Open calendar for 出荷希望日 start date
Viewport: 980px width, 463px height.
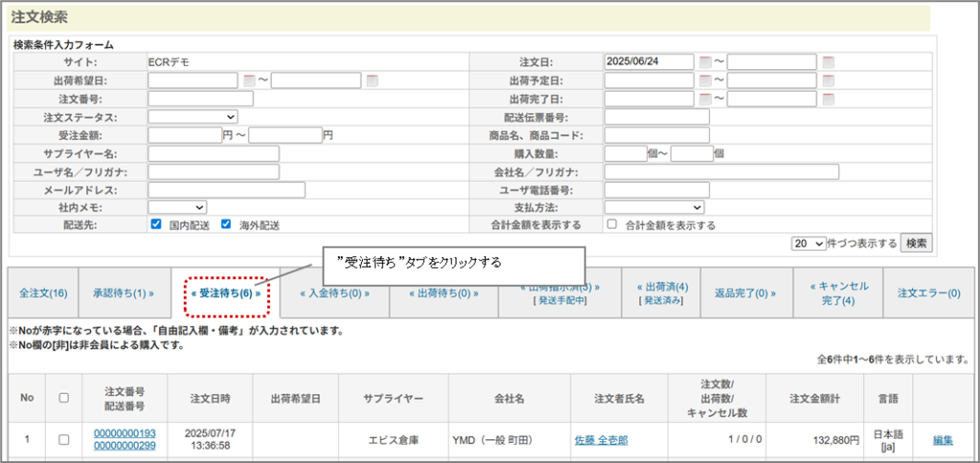(249, 80)
